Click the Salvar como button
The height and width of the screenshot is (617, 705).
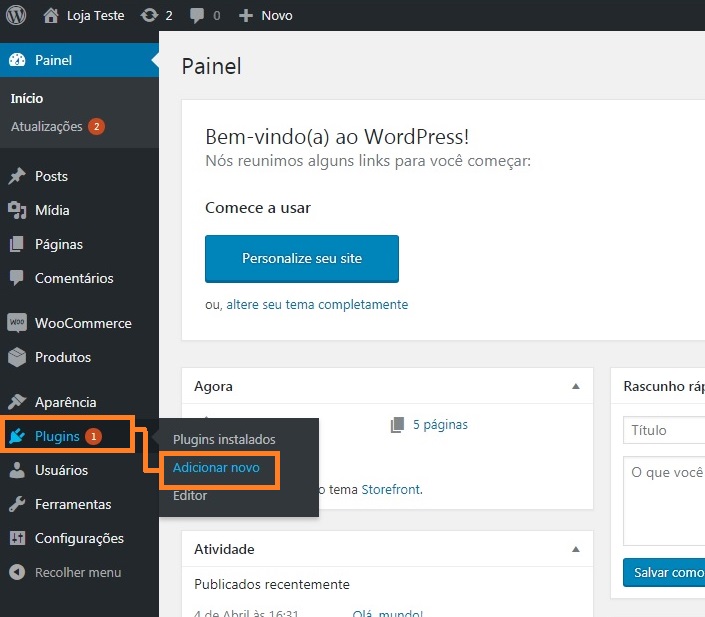click(x=664, y=572)
